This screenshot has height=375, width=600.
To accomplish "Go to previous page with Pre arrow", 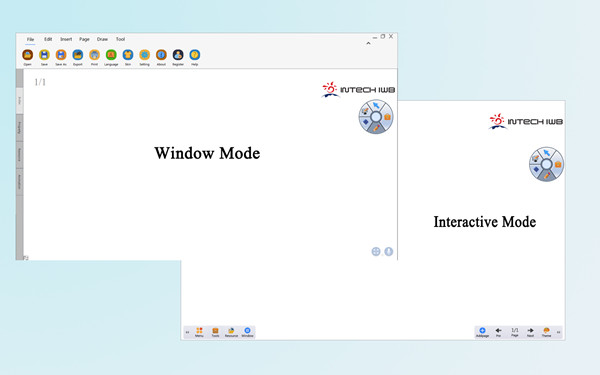I will [498, 332].
